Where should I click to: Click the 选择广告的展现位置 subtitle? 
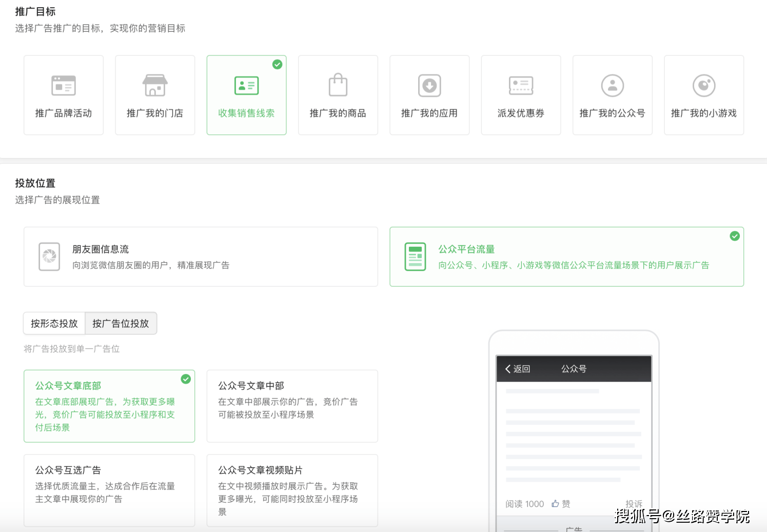click(x=57, y=200)
